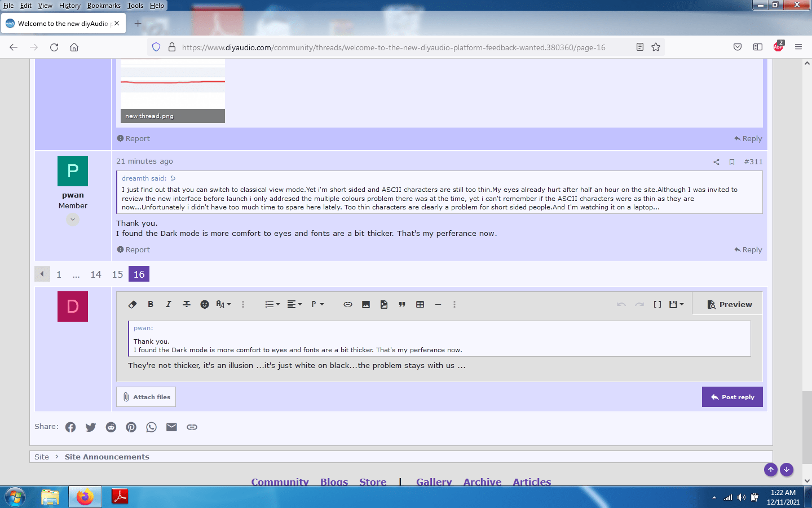Click the previous page arrow
Viewport: 812px width, 508px height.
(x=42, y=274)
